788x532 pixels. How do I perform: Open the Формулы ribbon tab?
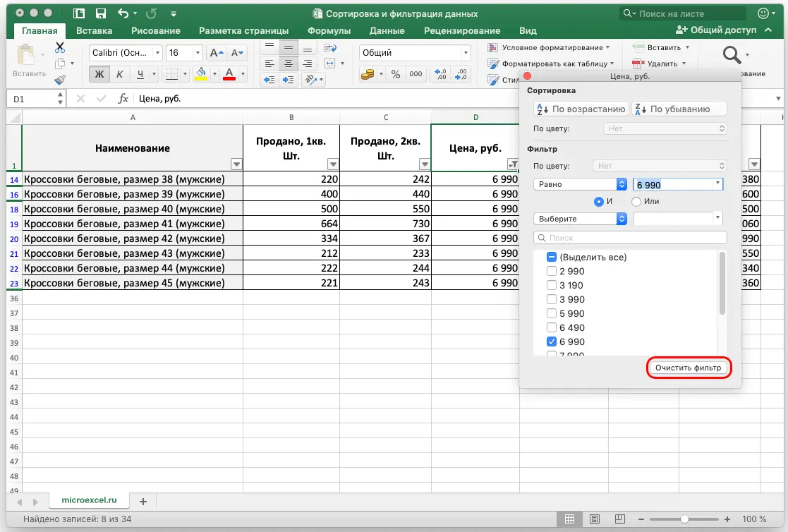pyautogui.click(x=329, y=30)
